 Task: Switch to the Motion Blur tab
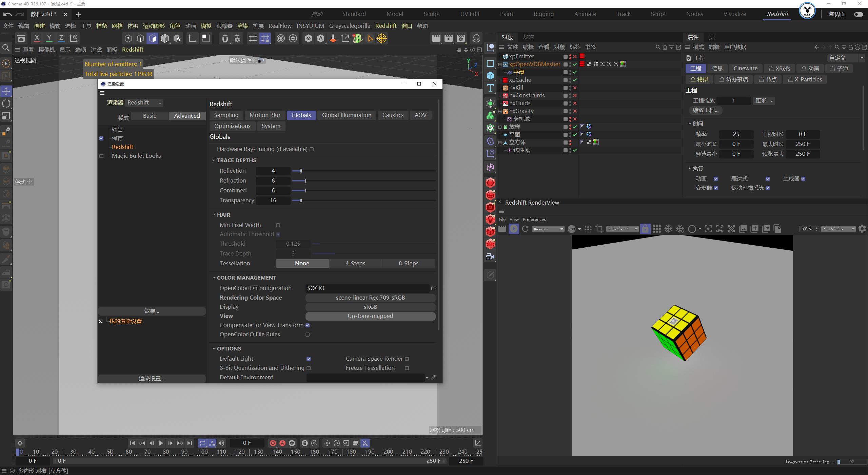[265, 115]
